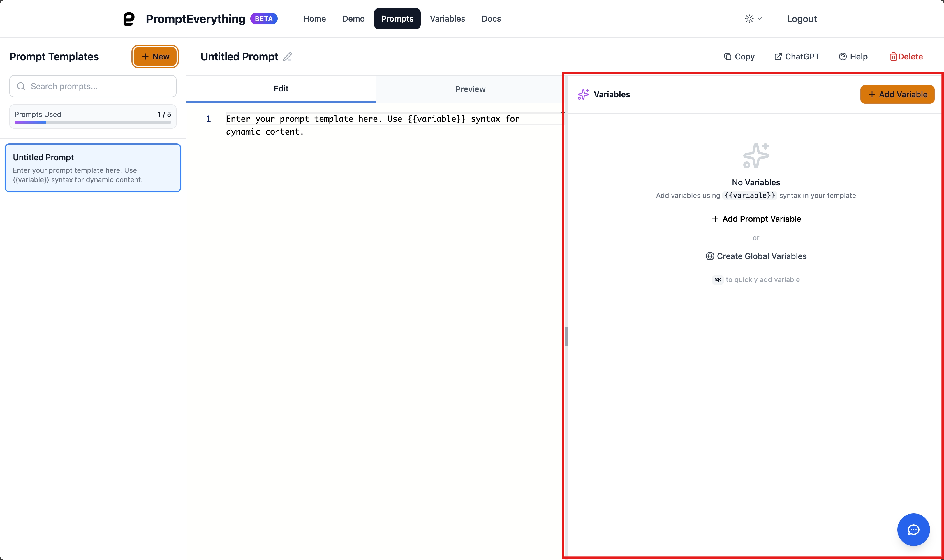Select Untitled Prompt card in sidebar
This screenshot has width=944, height=560.
[93, 168]
